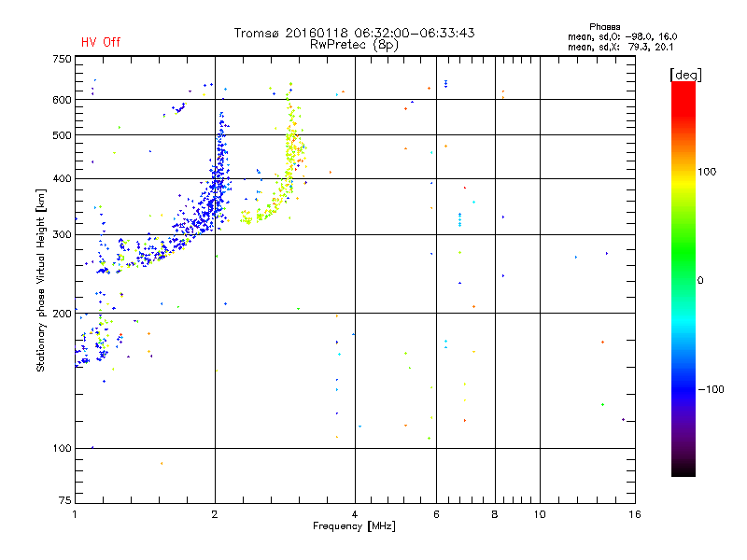Click the 4 MHz x-axis tick label
Image resolution: width=747 pixels, height=560 pixels.
coord(355,514)
